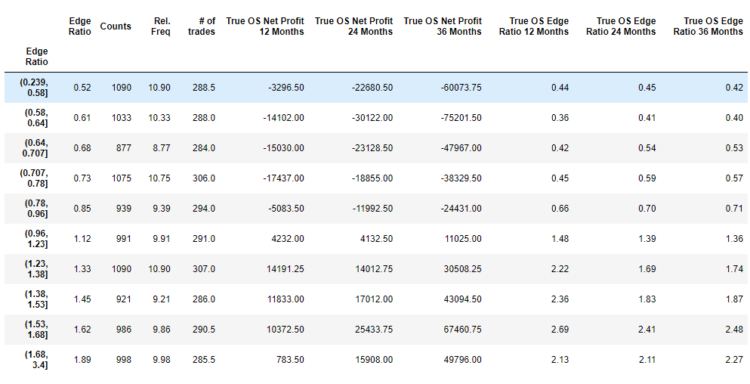Click the -60073.75 net profit cell
The image size is (750, 384).
(461, 88)
